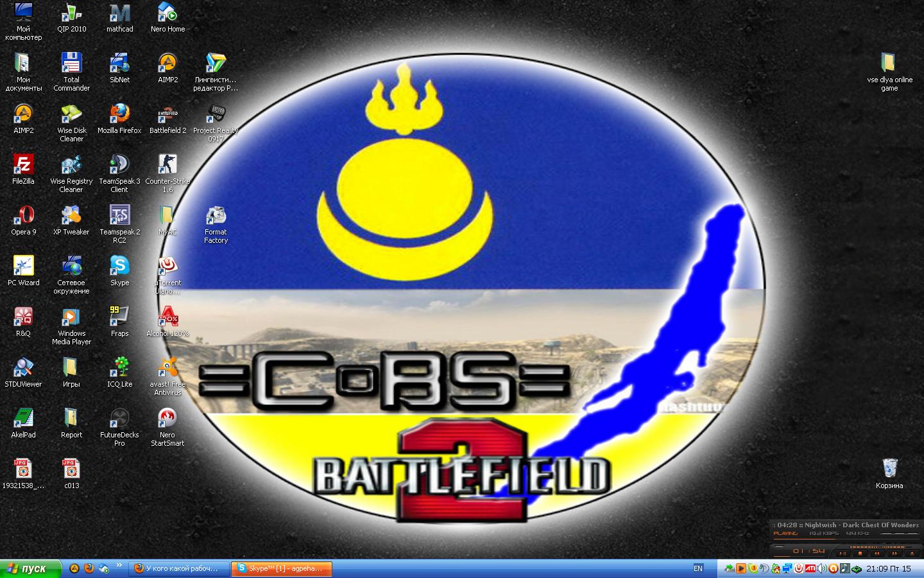
Task: Open the Корзина recycle bin
Action: click(x=889, y=474)
